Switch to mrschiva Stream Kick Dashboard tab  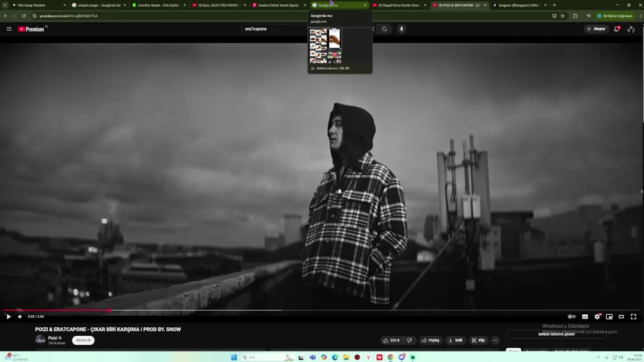(x=158, y=5)
